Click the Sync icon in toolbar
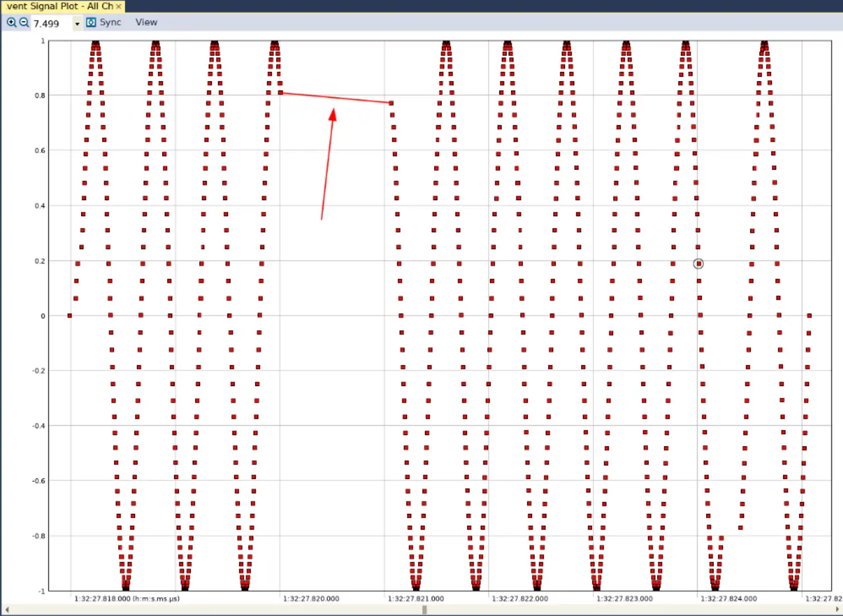This screenshot has width=843, height=616. click(92, 22)
